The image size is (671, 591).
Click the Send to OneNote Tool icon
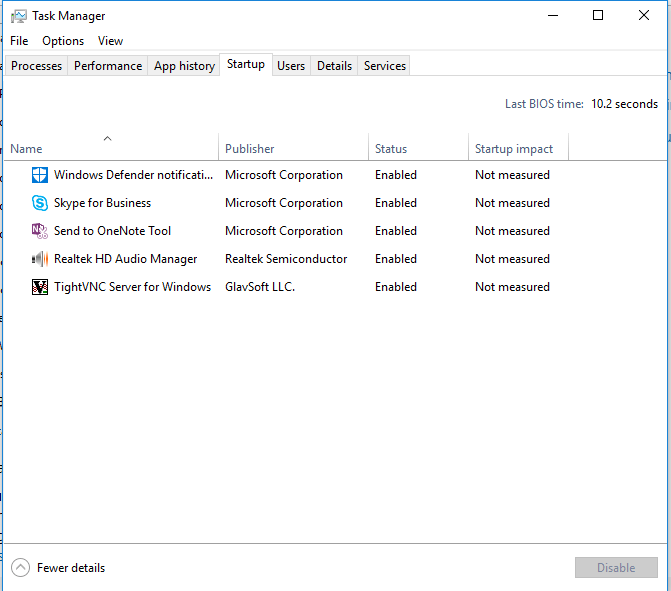click(x=40, y=231)
